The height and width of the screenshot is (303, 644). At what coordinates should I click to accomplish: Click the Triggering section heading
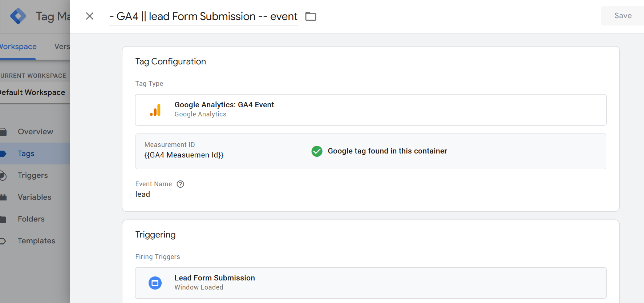(155, 235)
